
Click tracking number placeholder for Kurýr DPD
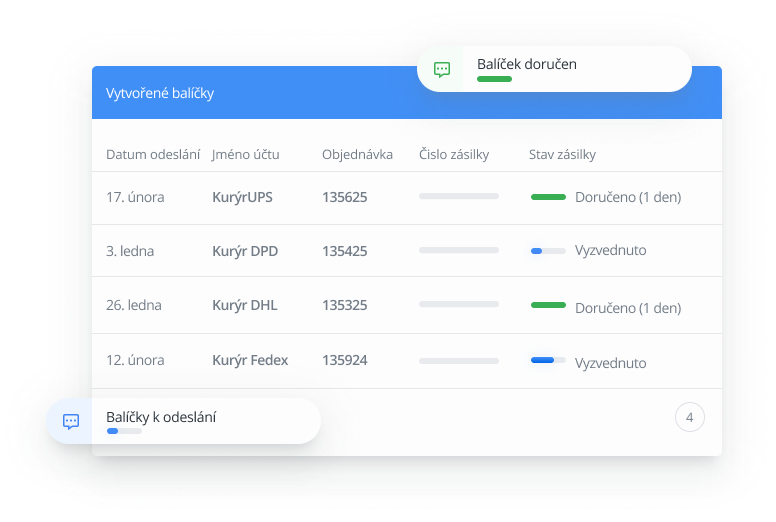[x=458, y=250]
